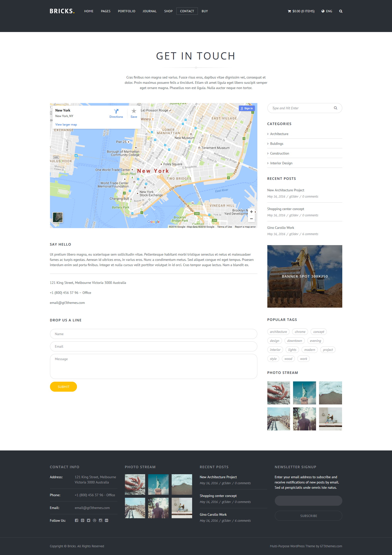The height and width of the screenshot is (555, 392).
Task: Click the yellow SUBMIT button
Action: pyautogui.click(x=63, y=387)
